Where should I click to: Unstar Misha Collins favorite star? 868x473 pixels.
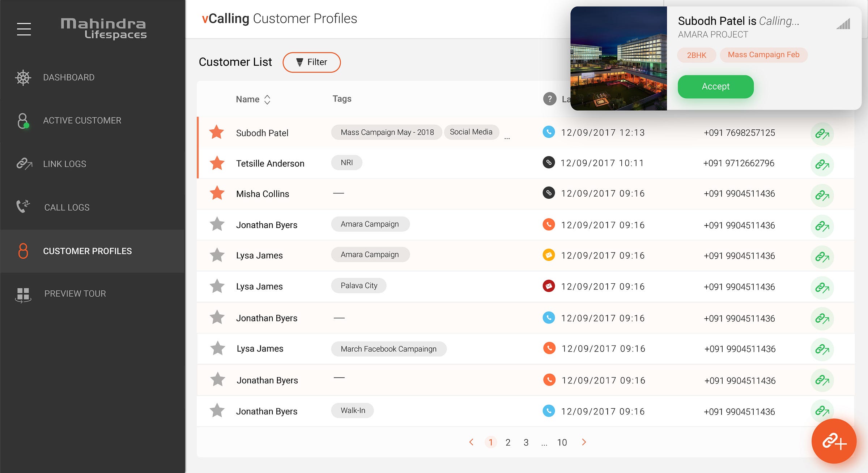click(x=217, y=193)
